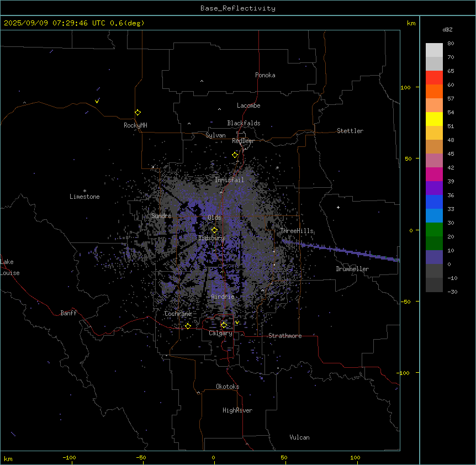Viewport: 476px width, 465px height.
Task: Click the asterisk marker above Limestone label
Action: click(x=84, y=191)
